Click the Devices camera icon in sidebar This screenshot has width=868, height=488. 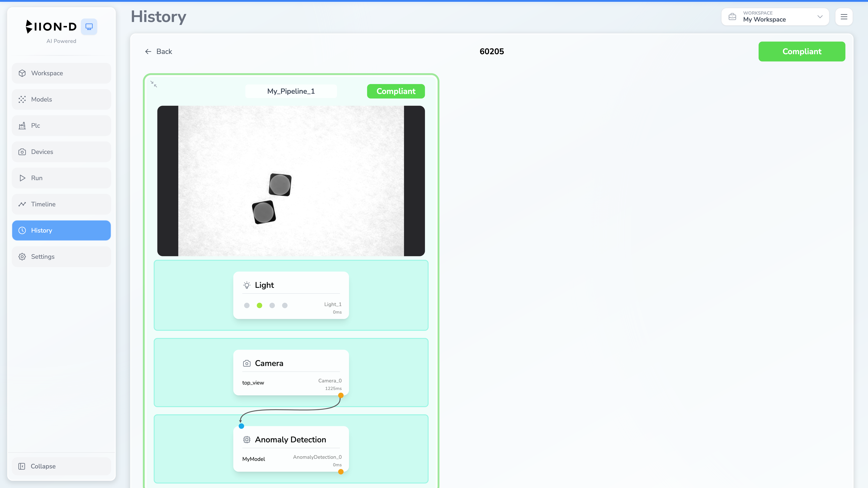(22, 152)
